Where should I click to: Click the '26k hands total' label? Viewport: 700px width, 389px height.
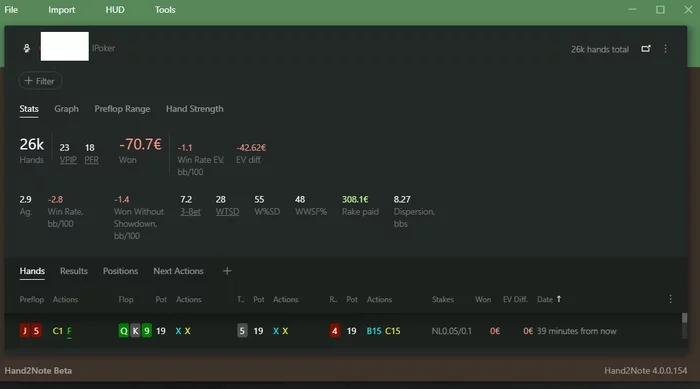pos(600,49)
